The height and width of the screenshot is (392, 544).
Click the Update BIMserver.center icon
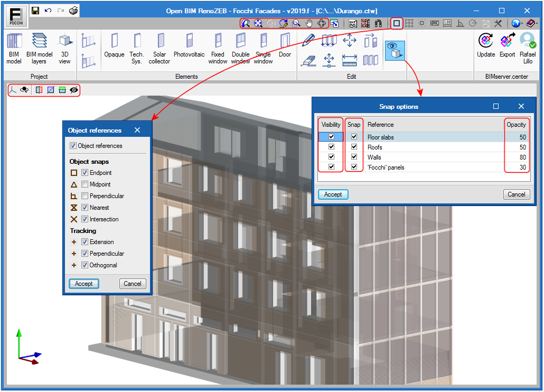tap(486, 45)
